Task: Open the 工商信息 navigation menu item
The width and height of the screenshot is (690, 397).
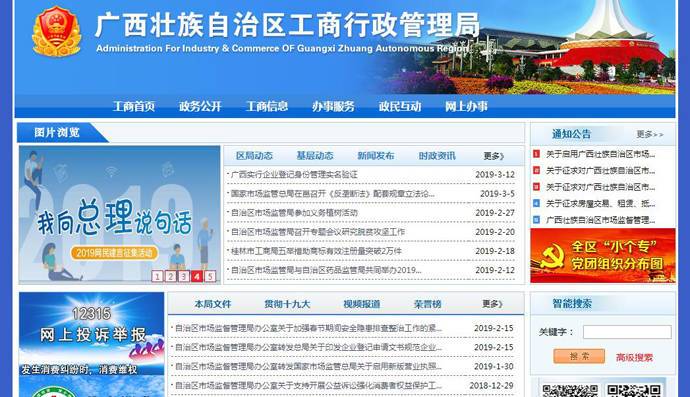Action: pos(267,106)
